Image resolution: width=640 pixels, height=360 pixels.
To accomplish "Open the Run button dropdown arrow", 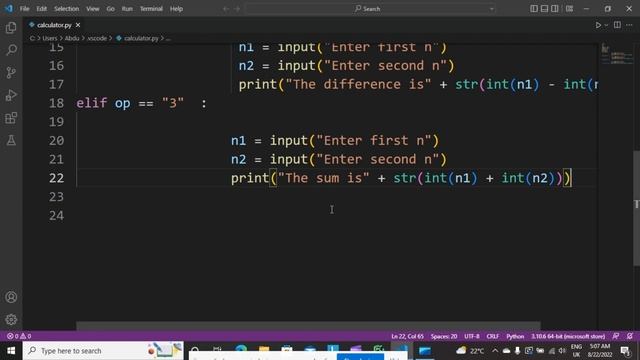I will point(606,25).
